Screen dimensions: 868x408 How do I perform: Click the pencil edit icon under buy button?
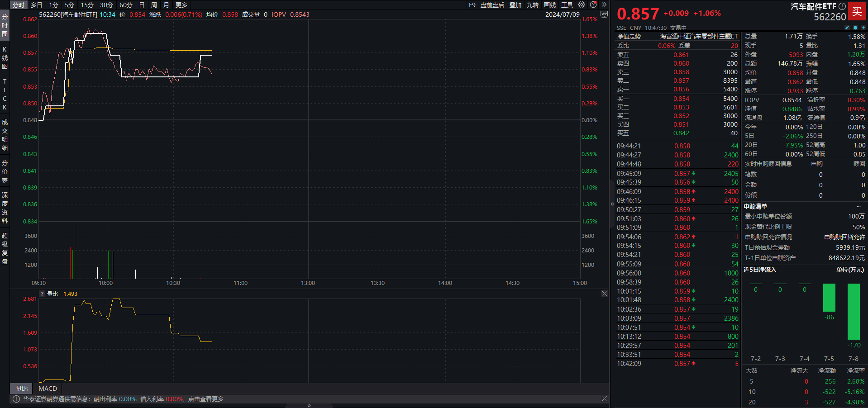847,28
